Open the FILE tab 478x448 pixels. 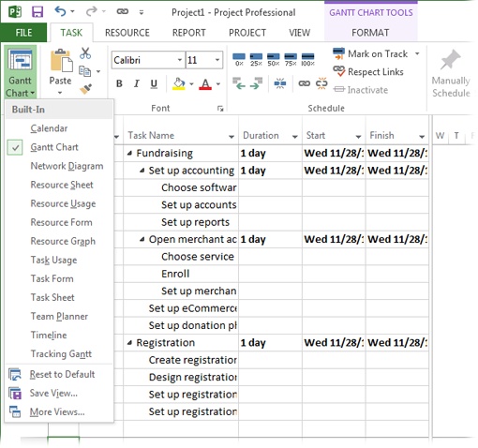pyautogui.click(x=23, y=33)
